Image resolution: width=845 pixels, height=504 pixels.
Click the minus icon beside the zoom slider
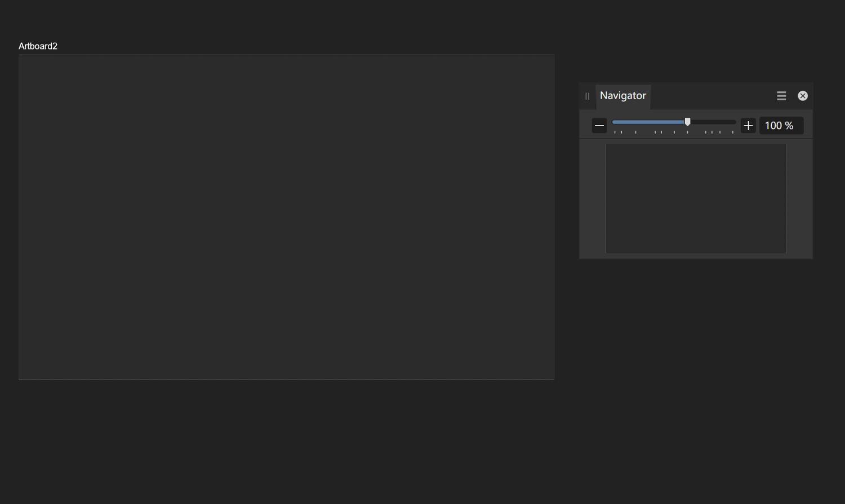coord(599,125)
